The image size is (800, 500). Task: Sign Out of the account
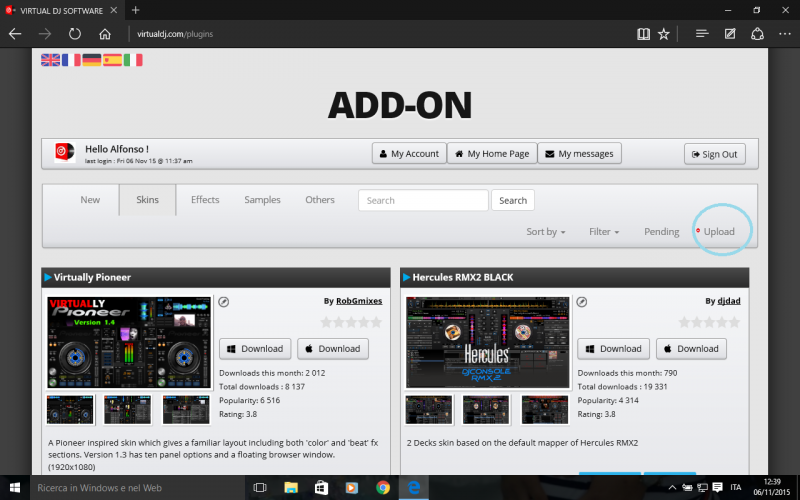pos(714,154)
